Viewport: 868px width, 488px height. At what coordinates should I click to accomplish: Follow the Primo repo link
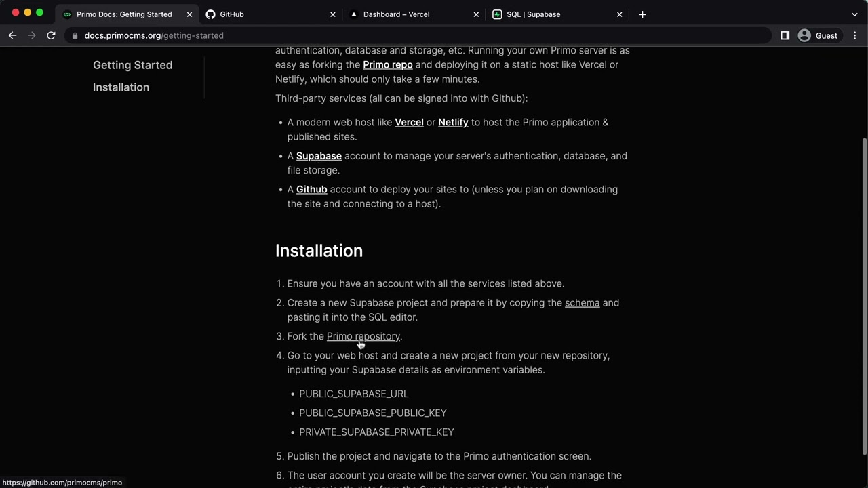click(388, 65)
